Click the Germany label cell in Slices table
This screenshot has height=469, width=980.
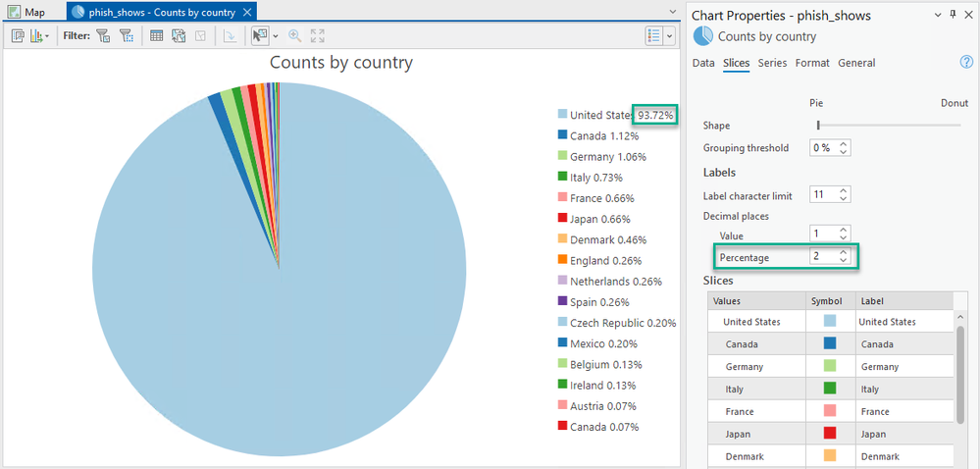click(x=903, y=366)
